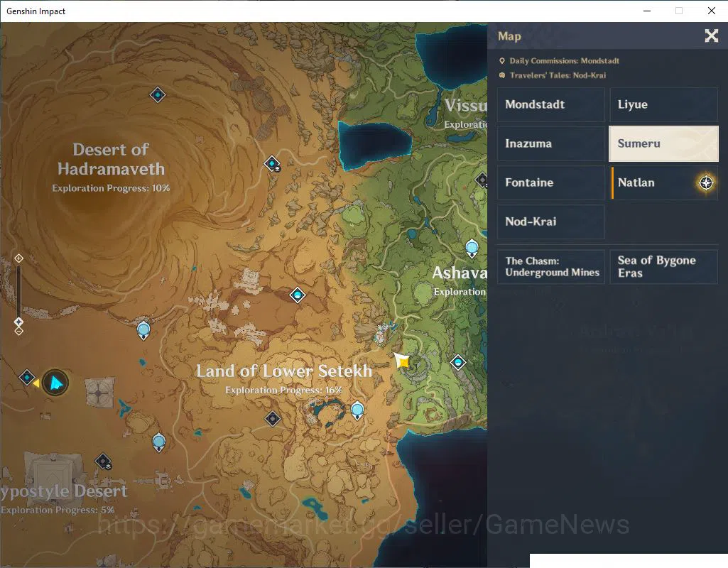Close the Genshin Impact window
This screenshot has width=728, height=568.
(x=711, y=11)
